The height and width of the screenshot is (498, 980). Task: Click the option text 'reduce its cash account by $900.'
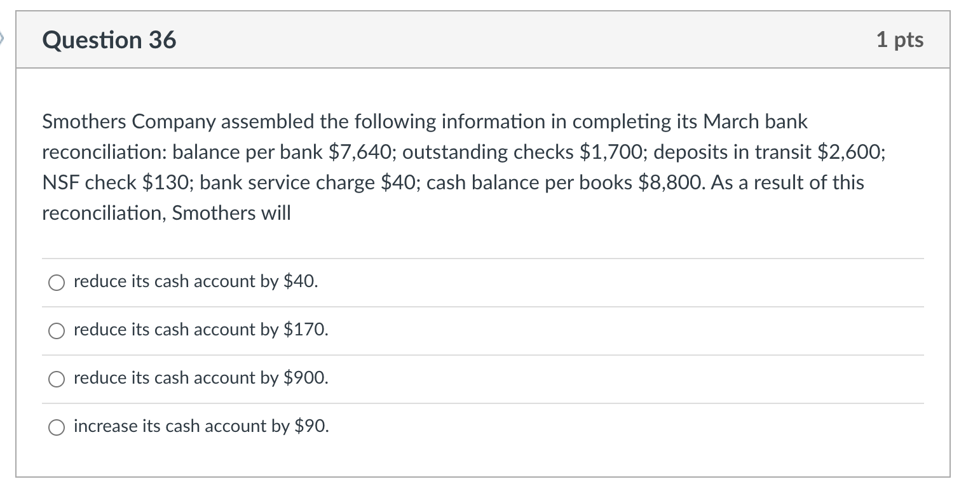[x=201, y=378]
